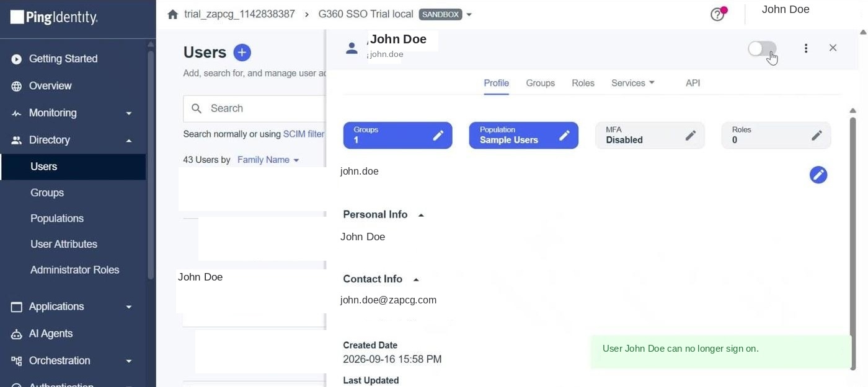Image resolution: width=868 pixels, height=387 pixels.
Task: Click the round blue edit profile button
Action: coord(818,175)
